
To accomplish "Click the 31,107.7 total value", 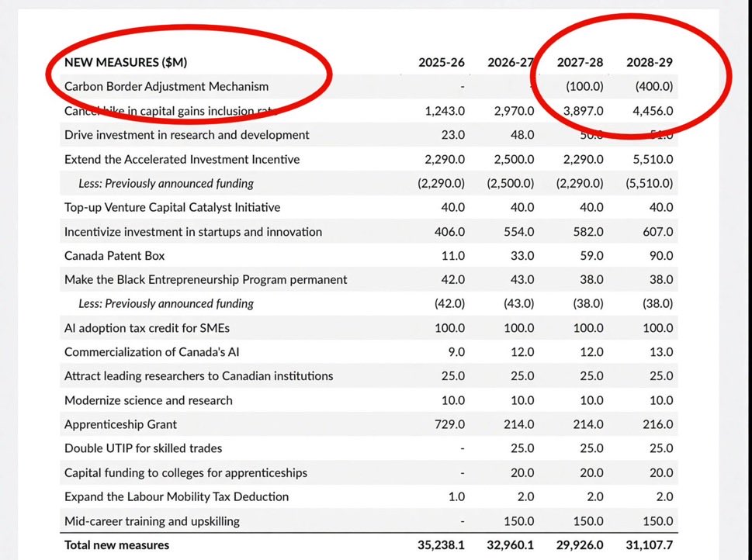I will click(650, 545).
